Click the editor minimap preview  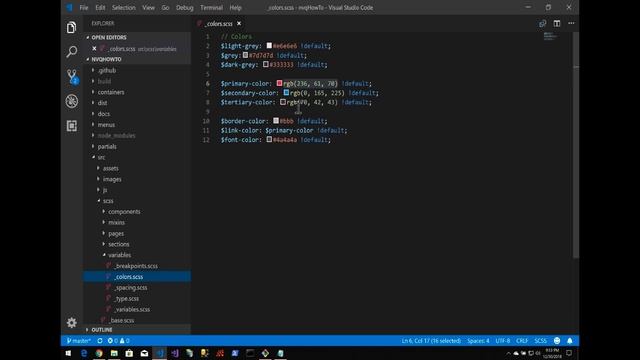pyautogui.click(x=550, y=36)
